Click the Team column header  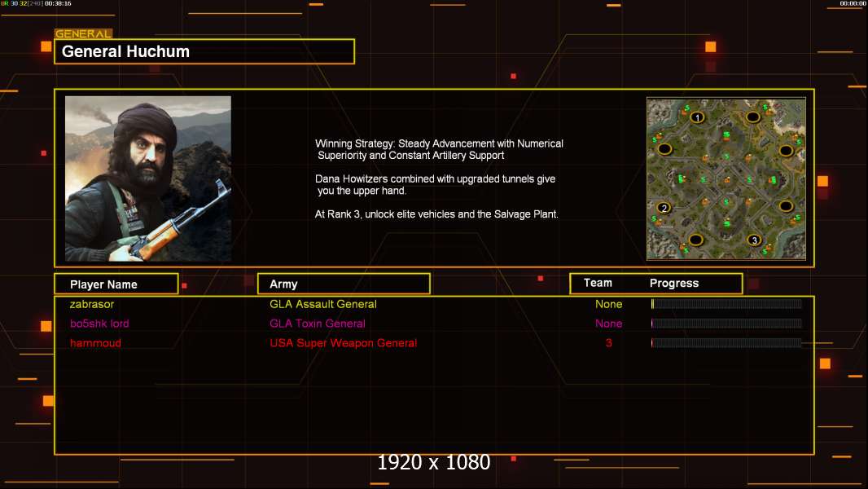click(x=598, y=283)
